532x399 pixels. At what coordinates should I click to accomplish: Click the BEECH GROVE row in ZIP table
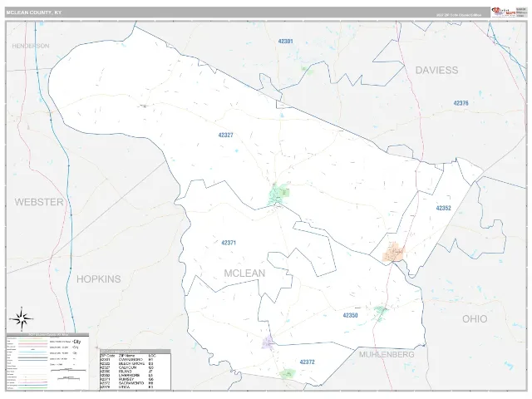point(135,363)
